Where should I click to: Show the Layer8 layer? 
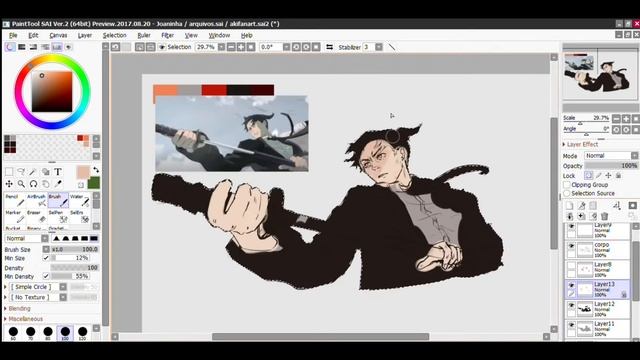pyautogui.click(x=571, y=266)
